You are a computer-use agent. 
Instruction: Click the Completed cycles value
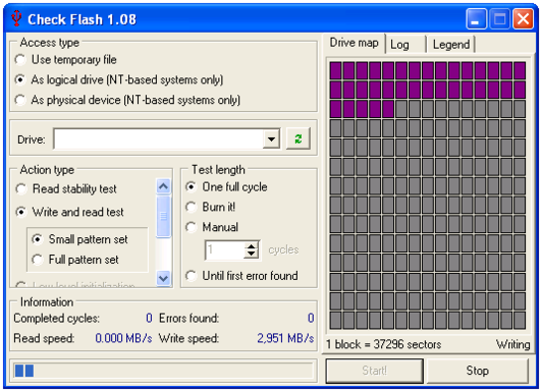tap(149, 318)
